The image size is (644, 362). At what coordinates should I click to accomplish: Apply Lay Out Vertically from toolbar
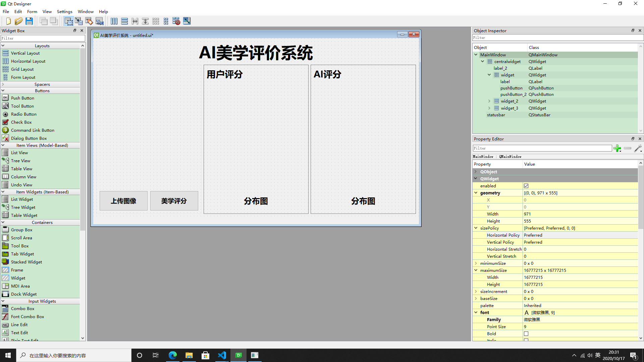point(124,21)
